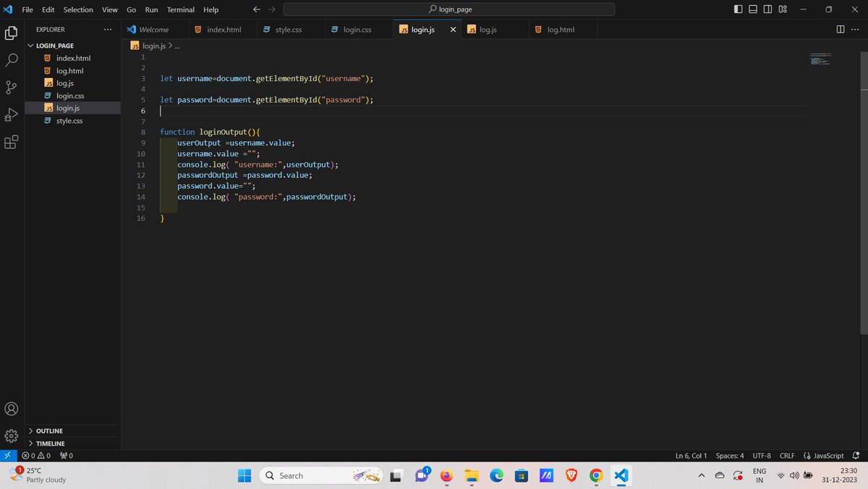Open the View menu
868x489 pixels.
pyautogui.click(x=109, y=9)
